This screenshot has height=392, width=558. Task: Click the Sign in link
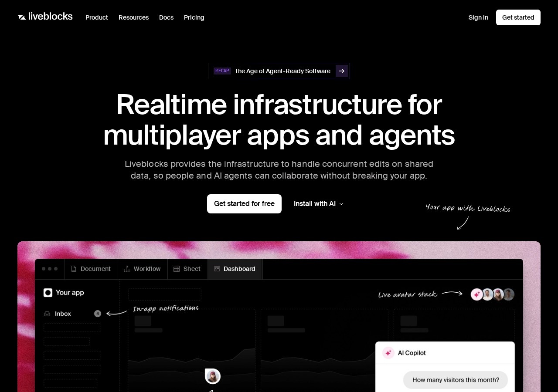click(478, 17)
